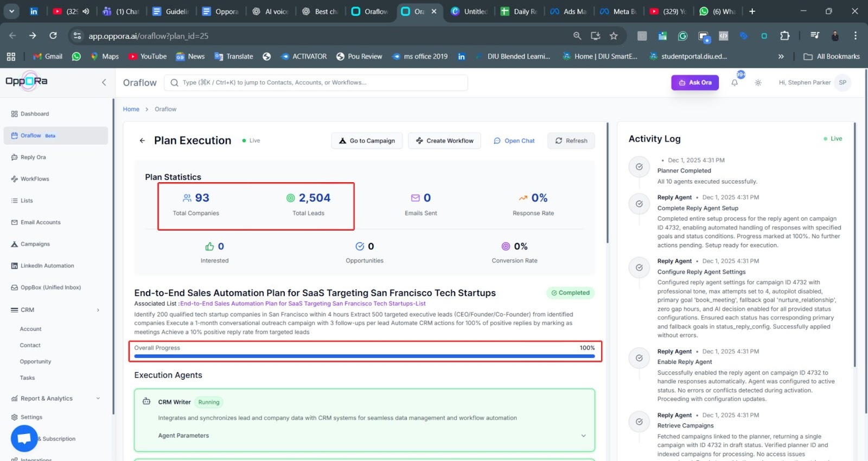Click the Overall Progress bar
The image size is (868, 461).
(365, 356)
